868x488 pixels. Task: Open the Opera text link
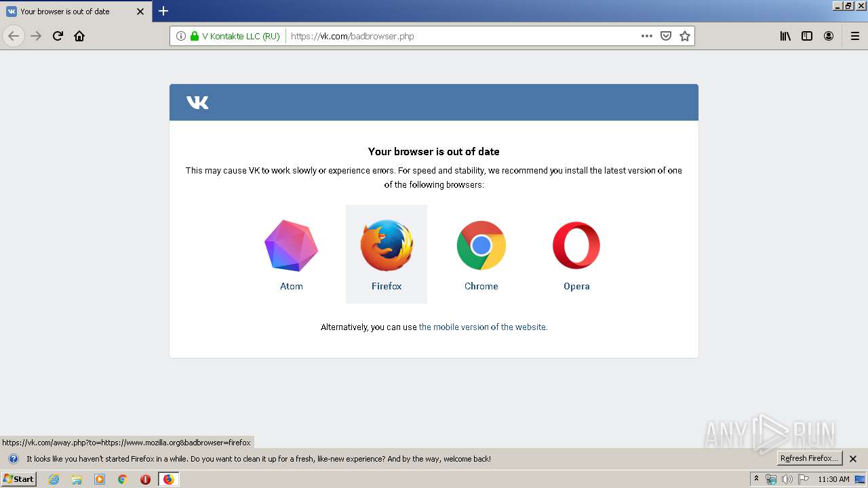pos(576,286)
